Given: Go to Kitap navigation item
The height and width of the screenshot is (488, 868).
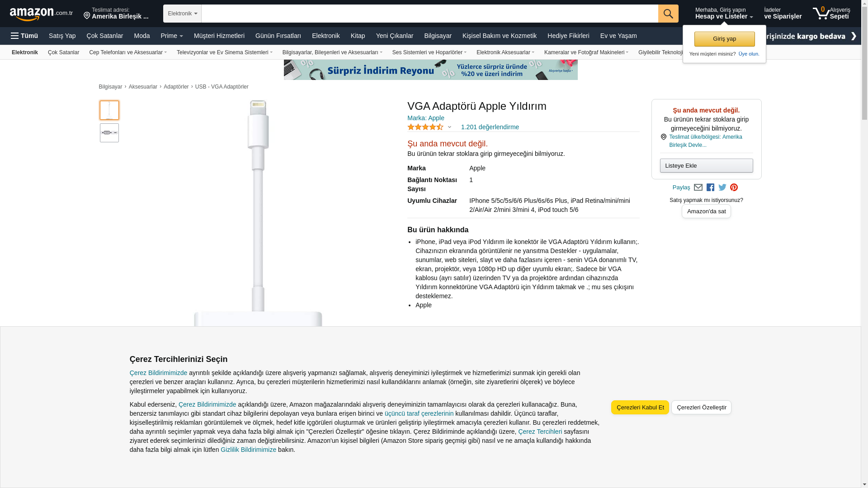Looking at the screenshot, I should click(x=358, y=36).
